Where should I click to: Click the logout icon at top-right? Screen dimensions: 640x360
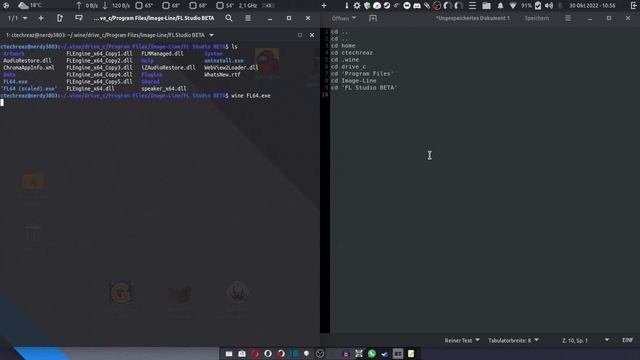tap(633, 5)
